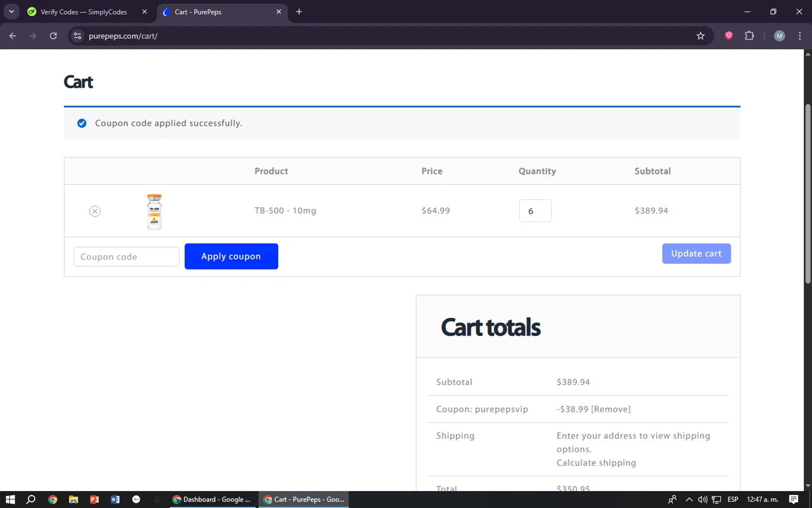Open the round gray taskbar app icon
Image resolution: width=812 pixels, height=508 pixels.
click(136, 499)
